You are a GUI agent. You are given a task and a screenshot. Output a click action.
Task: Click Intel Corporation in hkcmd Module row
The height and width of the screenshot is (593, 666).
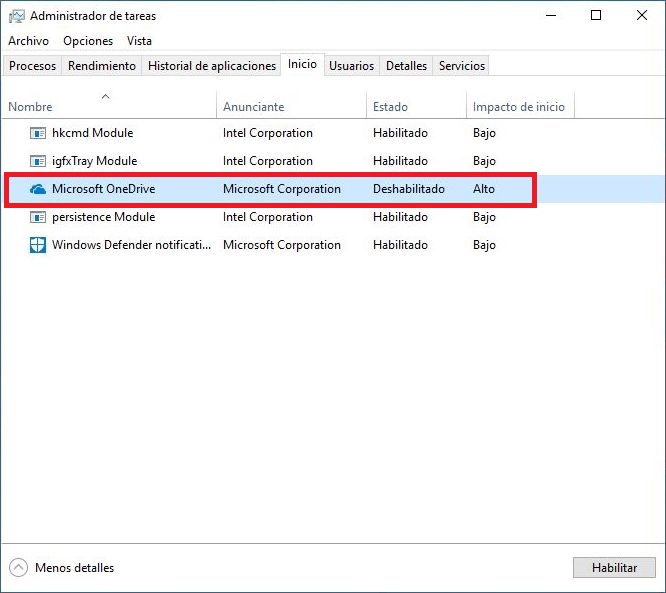point(268,133)
